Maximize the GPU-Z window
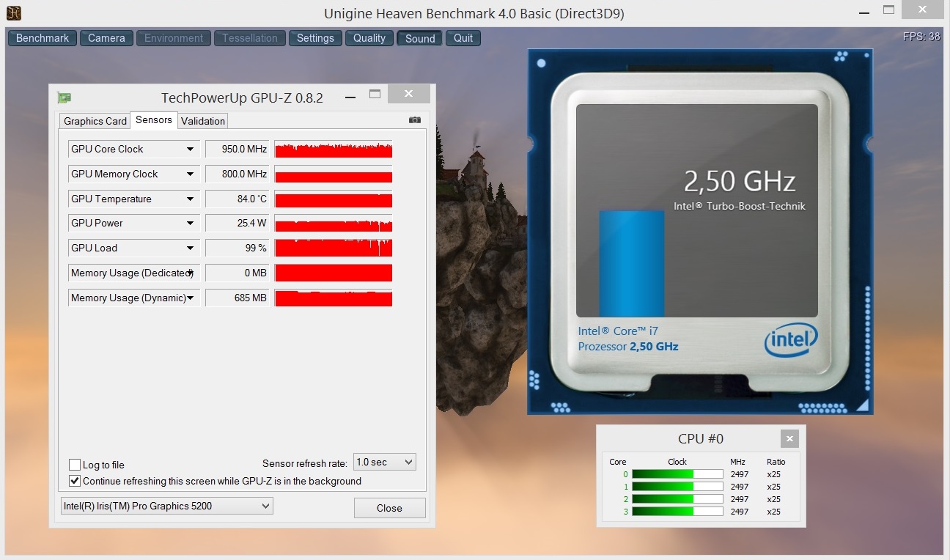Screen dimensions: 950x560 tap(375, 95)
